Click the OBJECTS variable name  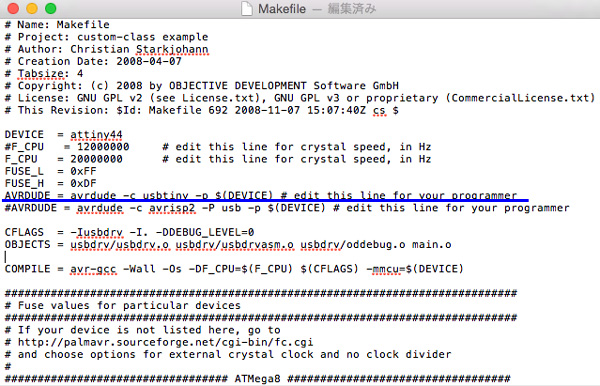coord(28,245)
